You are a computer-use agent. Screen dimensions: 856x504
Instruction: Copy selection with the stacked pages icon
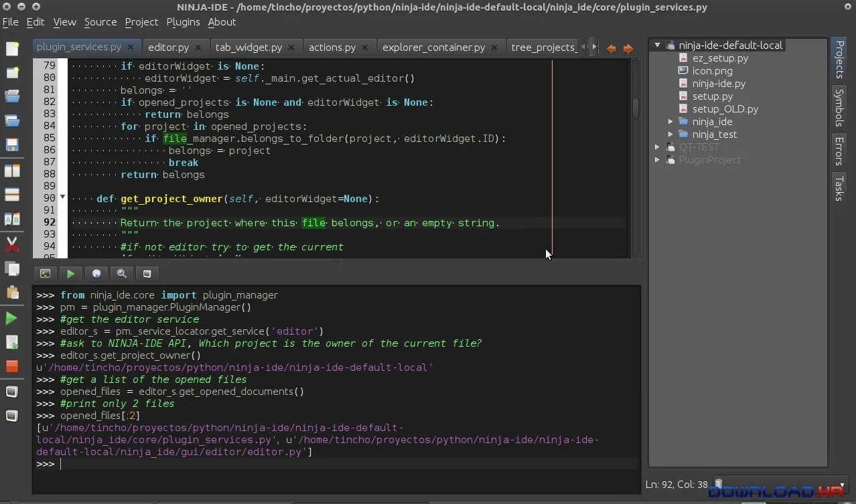tap(12, 268)
